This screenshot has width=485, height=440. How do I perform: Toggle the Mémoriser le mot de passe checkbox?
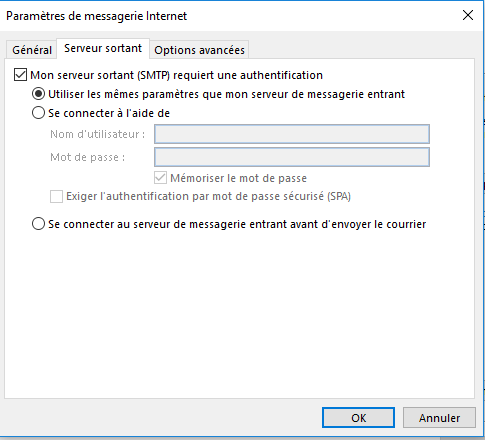pyautogui.click(x=160, y=178)
